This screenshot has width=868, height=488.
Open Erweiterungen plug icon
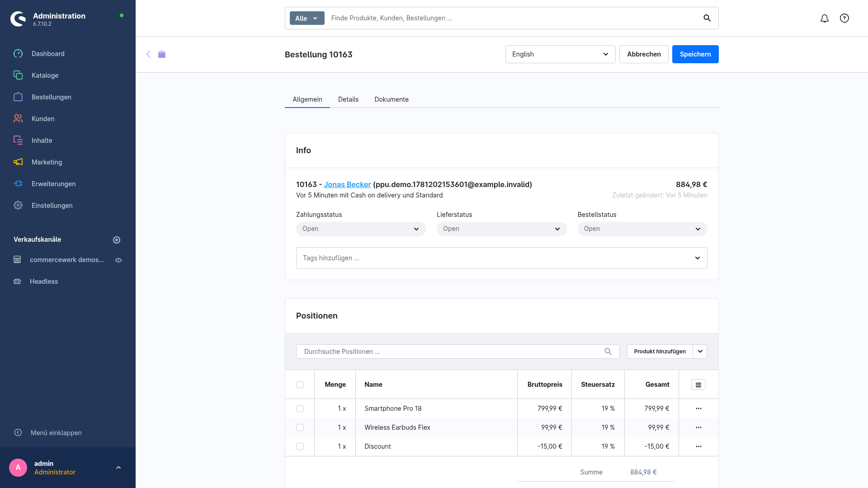tap(18, 184)
